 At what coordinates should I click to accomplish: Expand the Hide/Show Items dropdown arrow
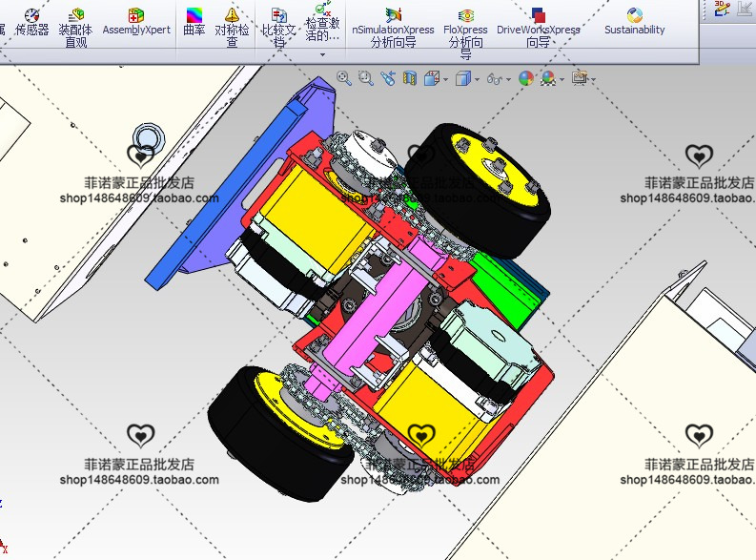point(508,79)
